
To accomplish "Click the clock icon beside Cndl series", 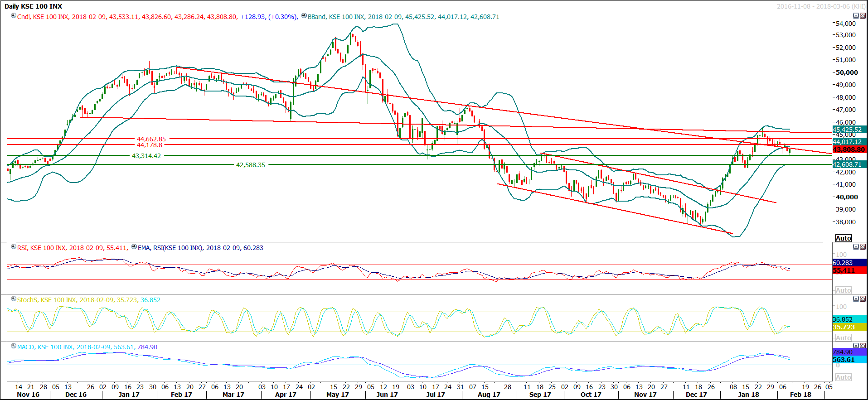I will [14, 16].
